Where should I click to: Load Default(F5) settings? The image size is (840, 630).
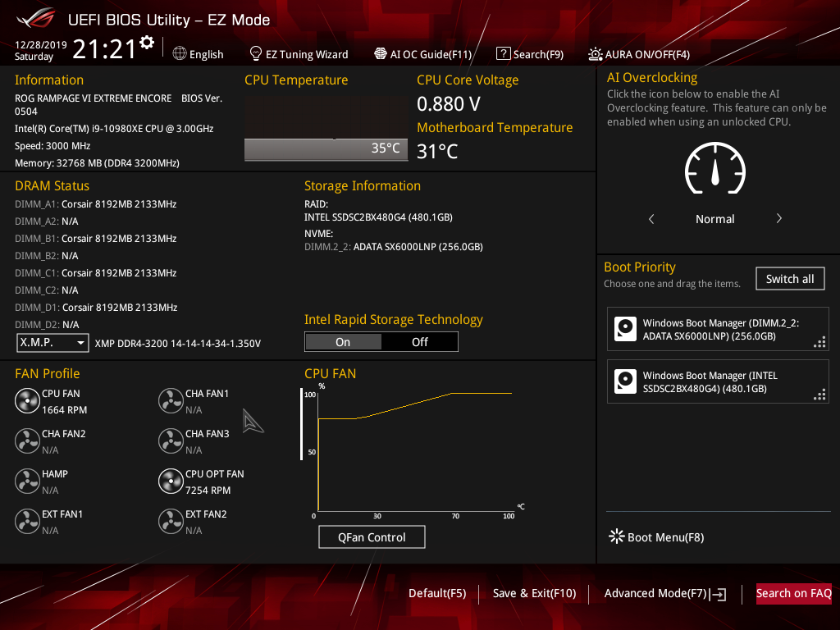pos(437,593)
